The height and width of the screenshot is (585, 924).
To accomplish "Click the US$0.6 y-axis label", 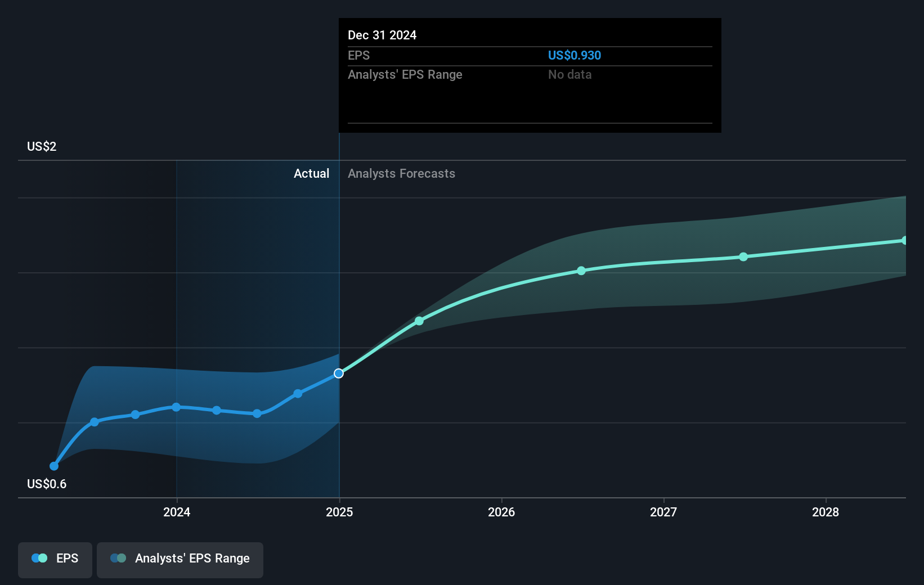I will (47, 484).
